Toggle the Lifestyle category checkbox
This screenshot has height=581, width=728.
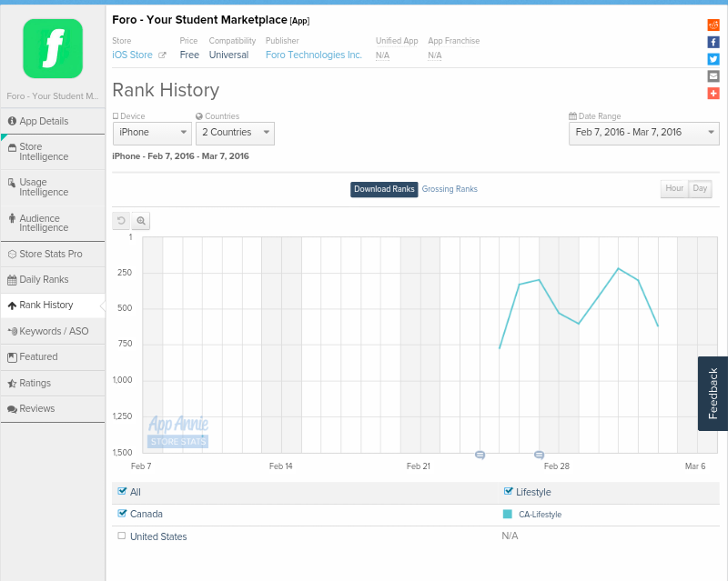pos(509,491)
